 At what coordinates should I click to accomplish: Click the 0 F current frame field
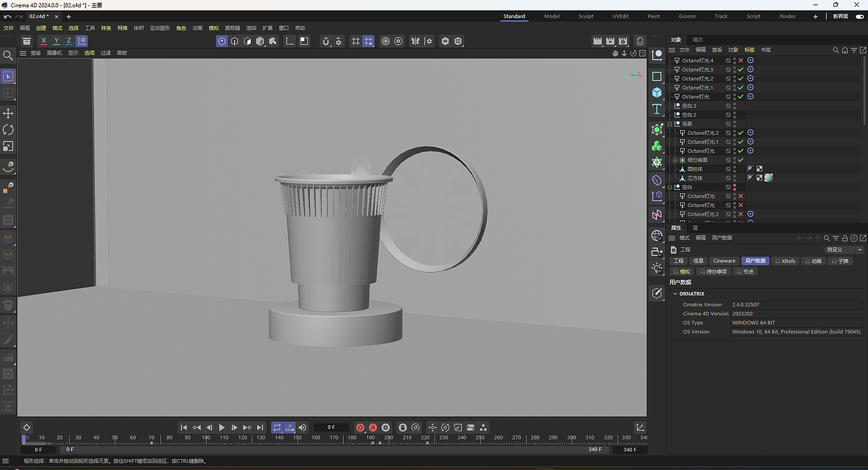[x=331, y=427]
